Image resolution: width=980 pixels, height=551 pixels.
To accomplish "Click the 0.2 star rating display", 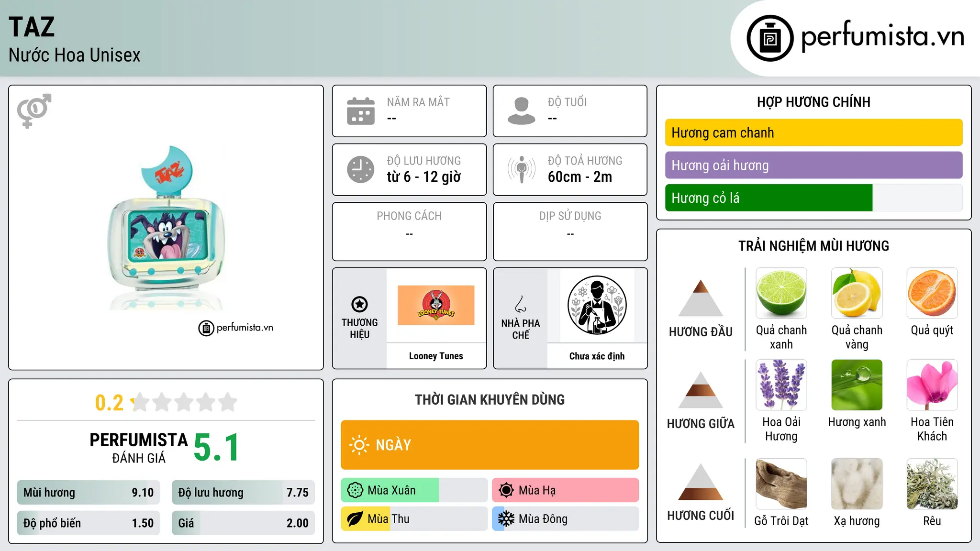I will (166, 402).
